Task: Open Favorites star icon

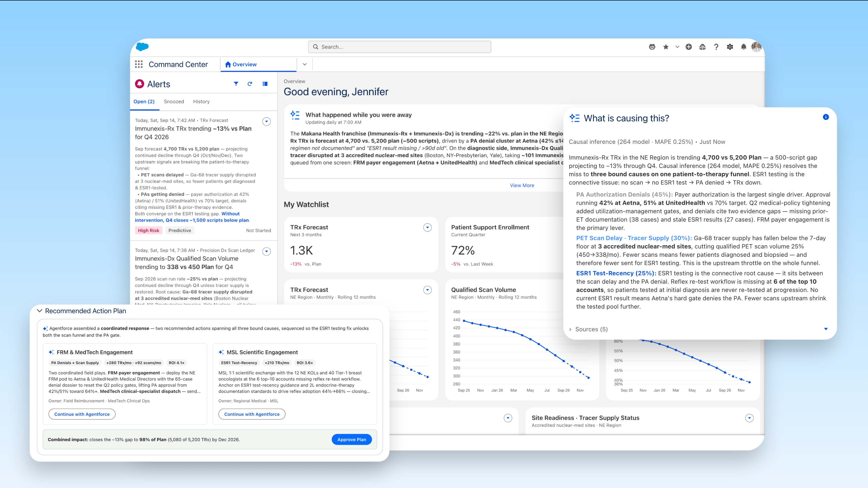Action: coord(666,47)
